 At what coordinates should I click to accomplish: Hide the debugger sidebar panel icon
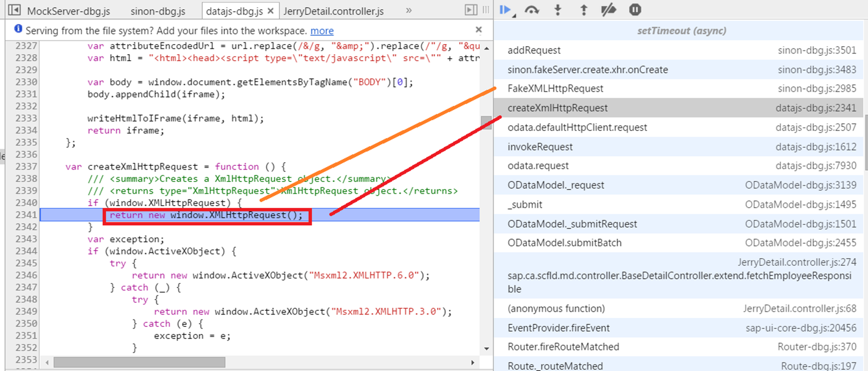(471, 10)
